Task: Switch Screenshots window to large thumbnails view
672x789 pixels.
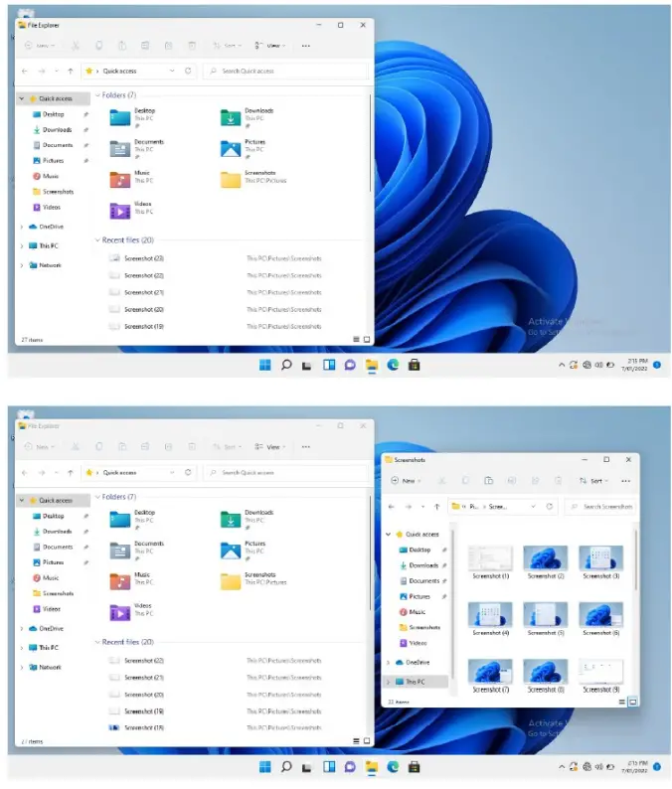Action: (633, 702)
